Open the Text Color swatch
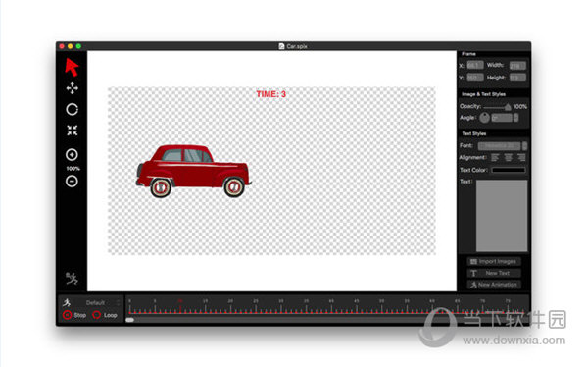The height and width of the screenshot is (367, 588). (x=508, y=170)
